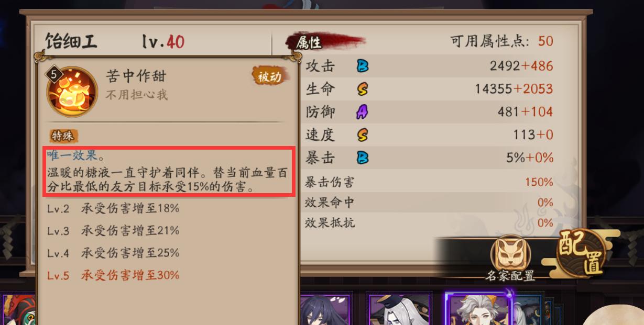644x325 pixels.
Task: Click the 暴击 B grade icon
Action: click(x=363, y=158)
